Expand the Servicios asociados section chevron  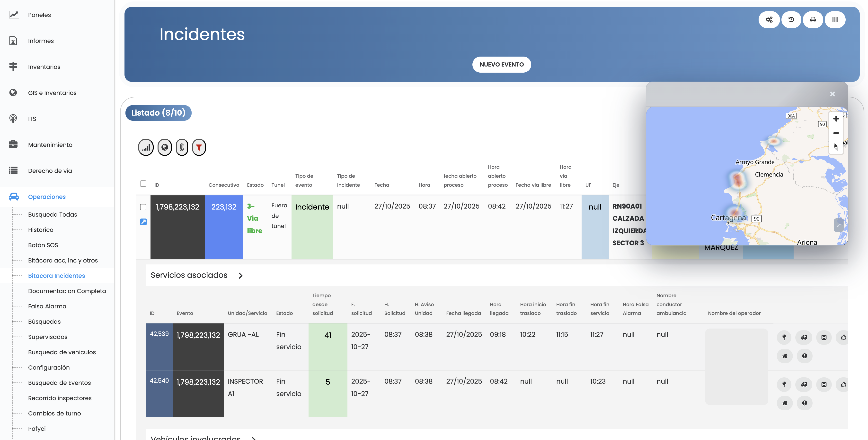tap(240, 276)
